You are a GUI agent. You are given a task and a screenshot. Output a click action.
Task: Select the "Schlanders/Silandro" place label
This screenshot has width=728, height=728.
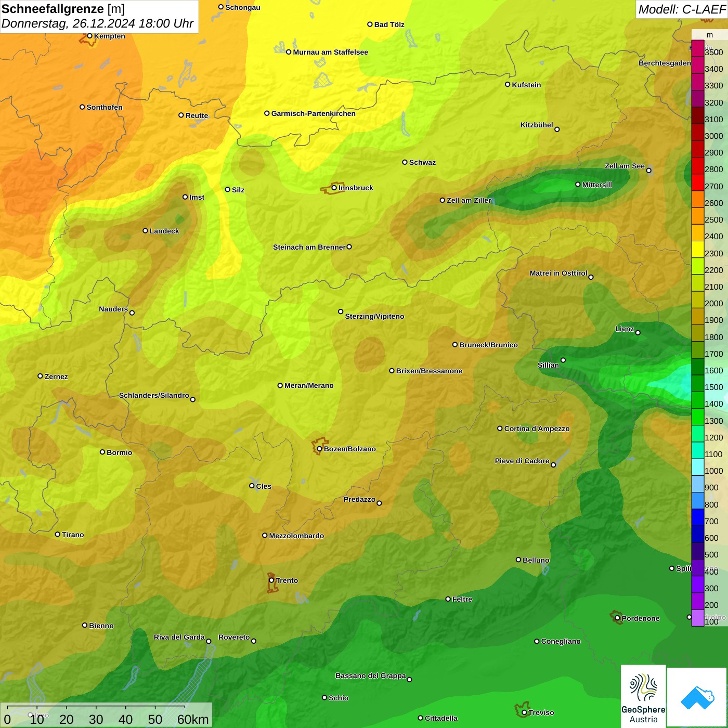click(x=154, y=395)
